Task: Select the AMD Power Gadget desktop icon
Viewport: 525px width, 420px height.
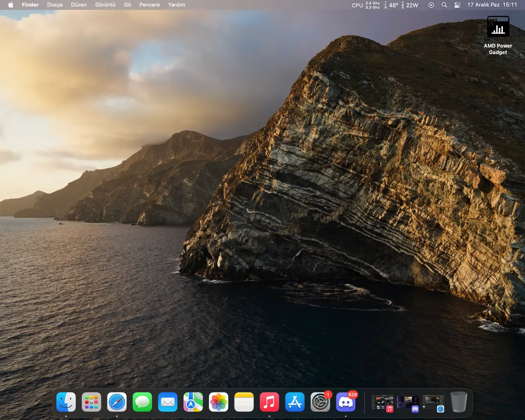Action: point(498,35)
